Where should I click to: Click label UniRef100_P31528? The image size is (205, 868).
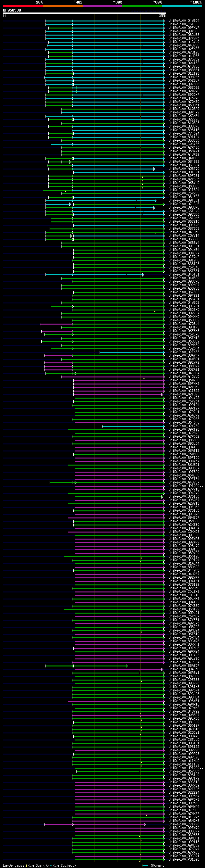tap(184, 860)
